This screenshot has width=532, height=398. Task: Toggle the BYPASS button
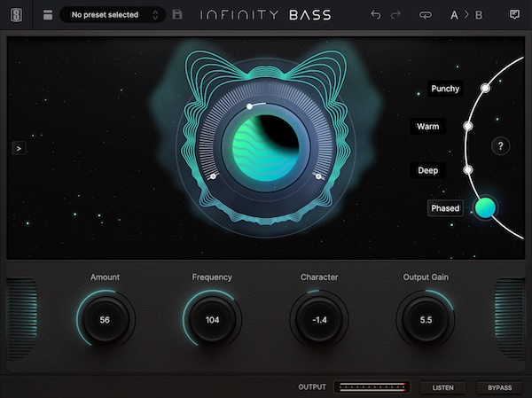pyautogui.click(x=499, y=387)
